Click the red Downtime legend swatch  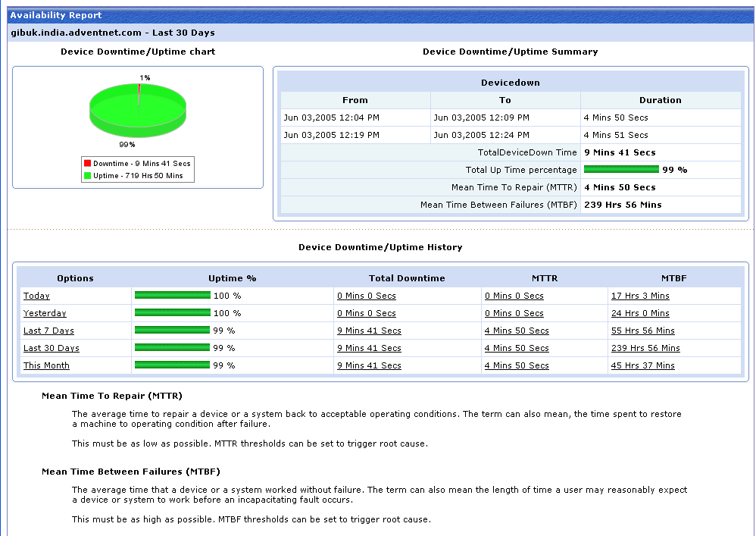[87, 164]
